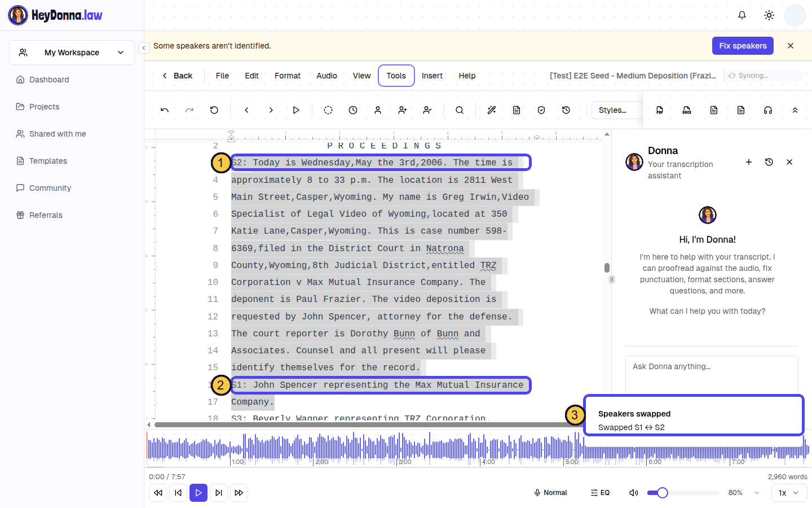
Task: Collapse the left sidebar chevron
Action: click(144, 48)
